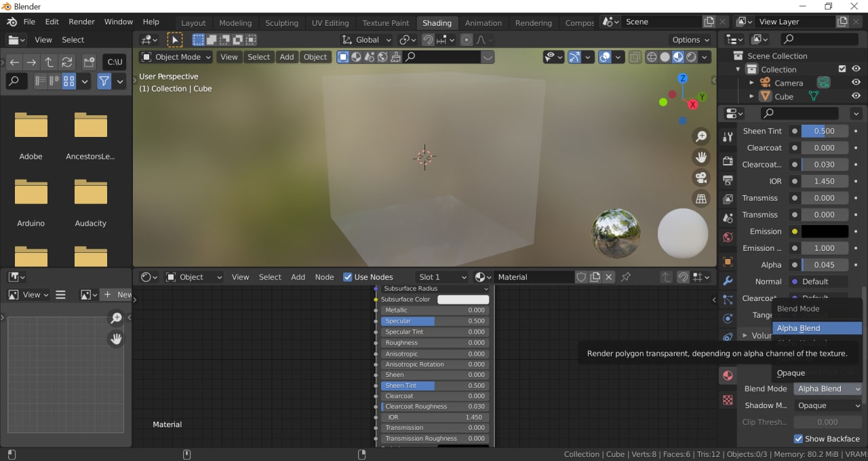Switch viewport to rendered shading
The height and width of the screenshot is (461, 868).
(x=691, y=57)
